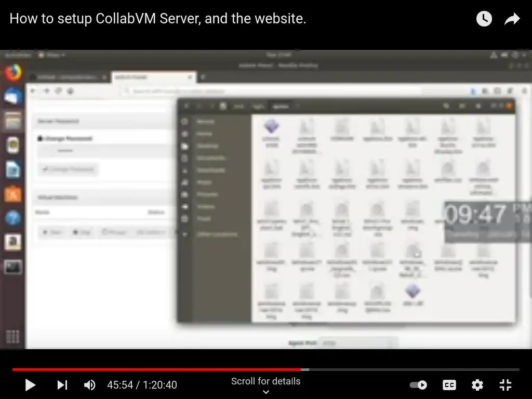The image size is (532, 399).
Task: Go back in the Files window
Action: coord(187,106)
